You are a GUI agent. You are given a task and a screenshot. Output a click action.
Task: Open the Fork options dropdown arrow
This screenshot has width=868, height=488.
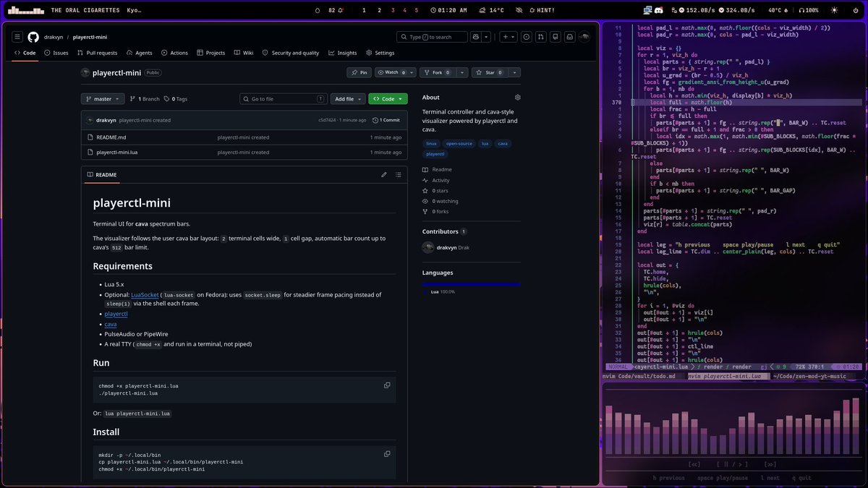[462, 72]
